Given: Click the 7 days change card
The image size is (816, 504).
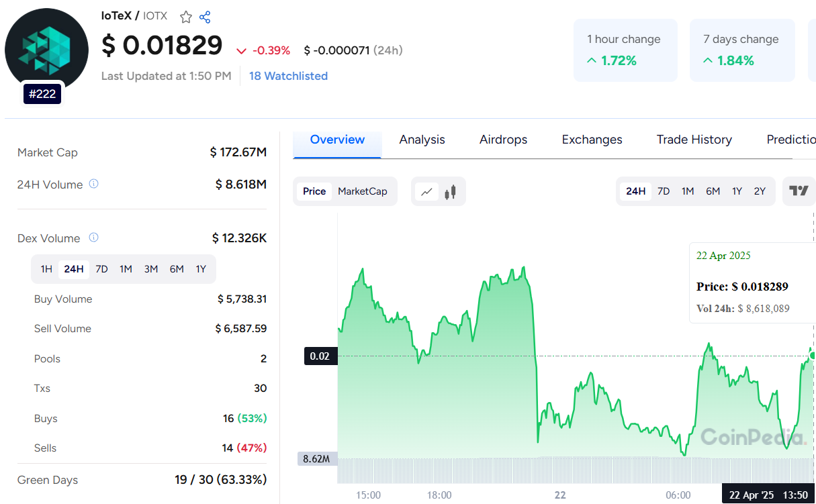Looking at the screenshot, I should 741,50.
